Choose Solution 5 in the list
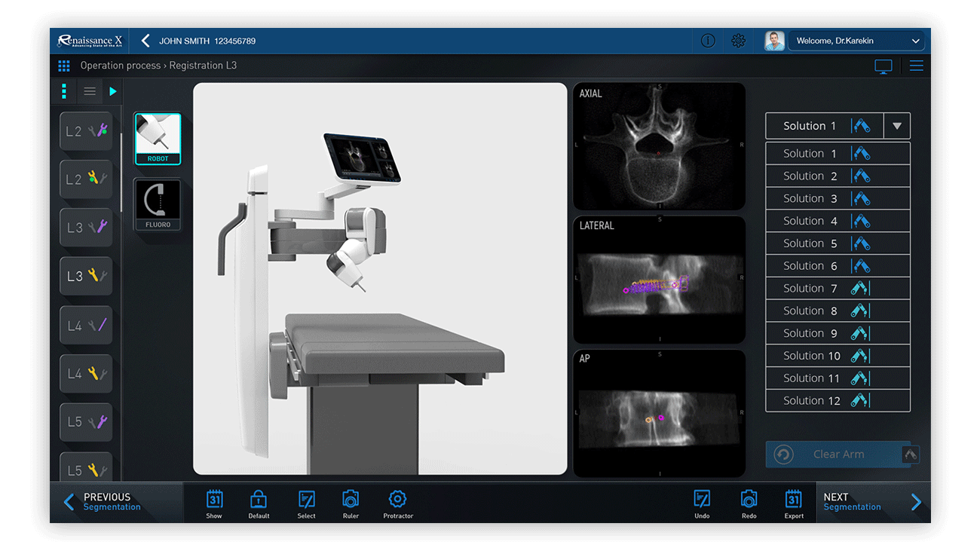 pyautogui.click(x=838, y=243)
